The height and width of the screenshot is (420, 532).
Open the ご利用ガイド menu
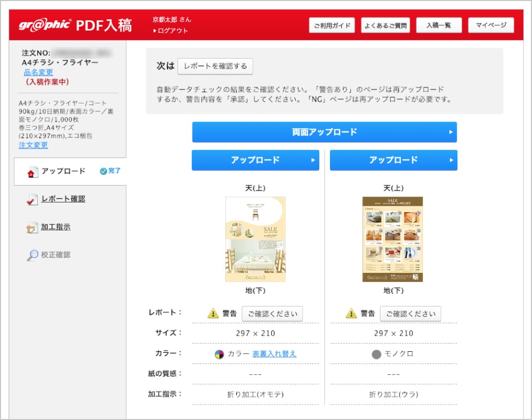[332, 25]
